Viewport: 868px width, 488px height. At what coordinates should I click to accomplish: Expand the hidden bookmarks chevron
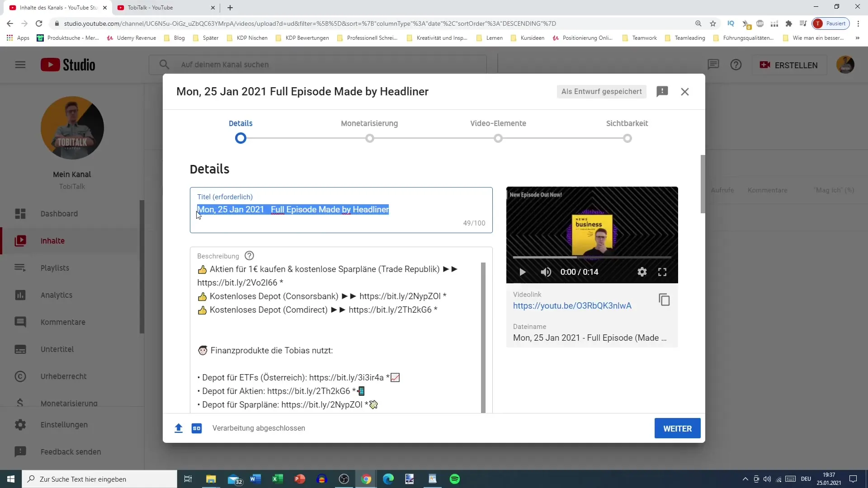point(857,38)
